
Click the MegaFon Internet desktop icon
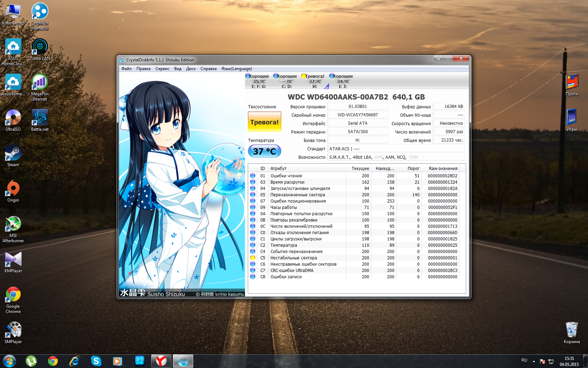tap(40, 88)
